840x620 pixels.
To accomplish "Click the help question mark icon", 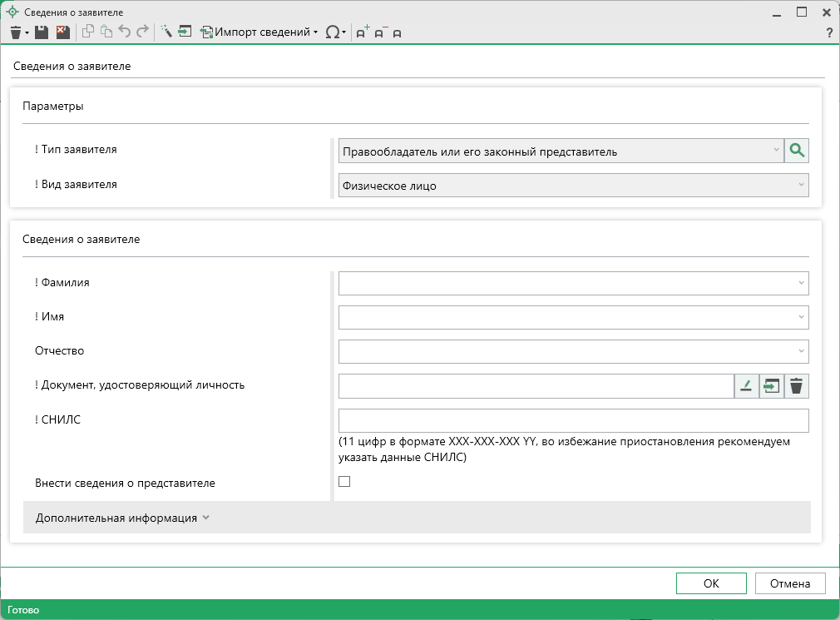I will coord(828,32).
